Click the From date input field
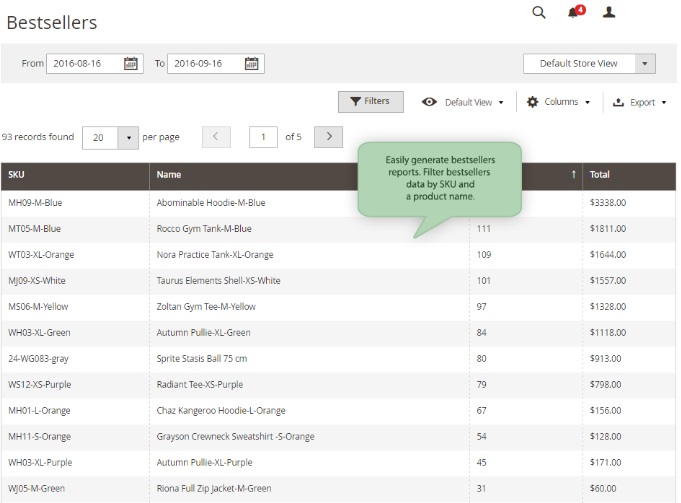This screenshot has width=681, height=503. tap(84, 64)
